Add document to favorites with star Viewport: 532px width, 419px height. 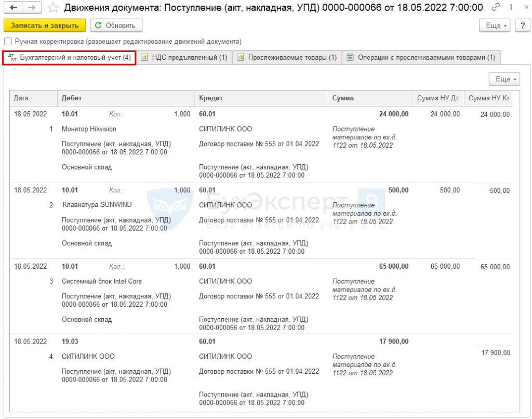click(53, 7)
